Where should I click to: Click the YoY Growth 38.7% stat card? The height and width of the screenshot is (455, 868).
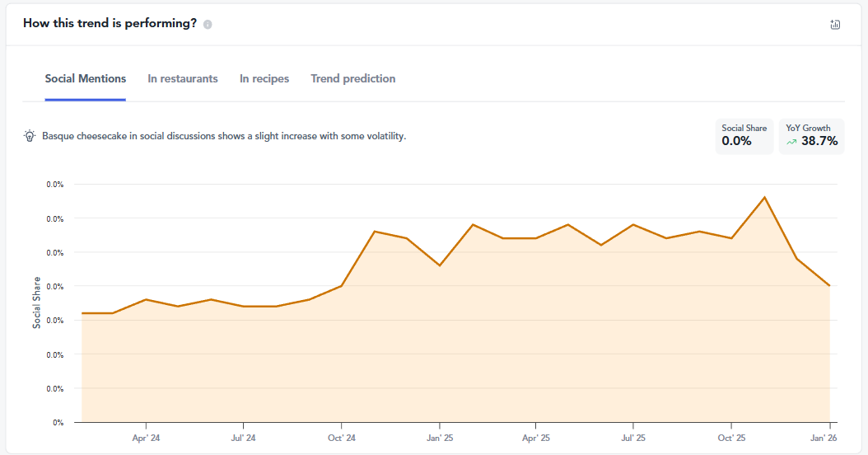pyautogui.click(x=811, y=136)
